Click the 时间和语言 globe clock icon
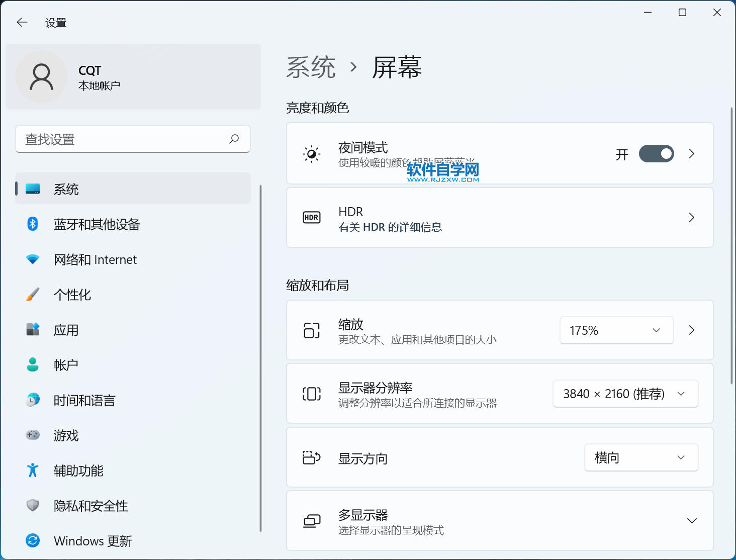736x560 pixels. 33,400
